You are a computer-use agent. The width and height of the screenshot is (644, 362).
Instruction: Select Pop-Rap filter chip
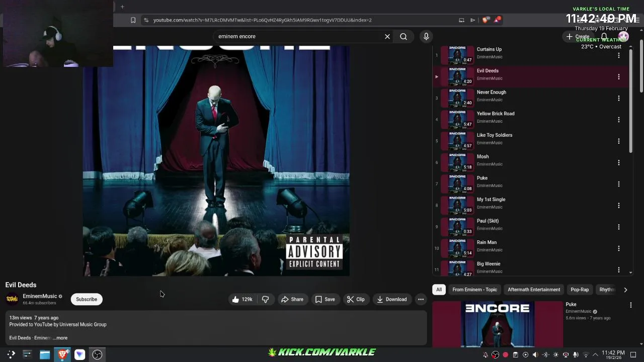(580, 290)
